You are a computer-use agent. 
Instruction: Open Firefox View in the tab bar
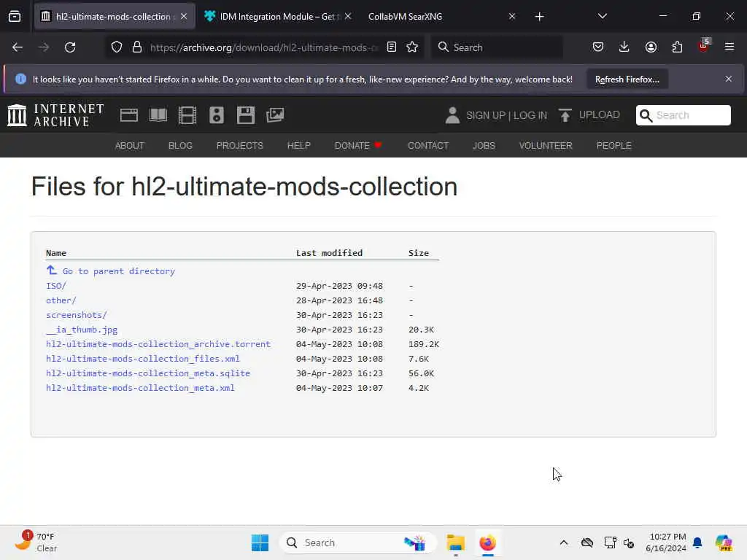tap(15, 17)
